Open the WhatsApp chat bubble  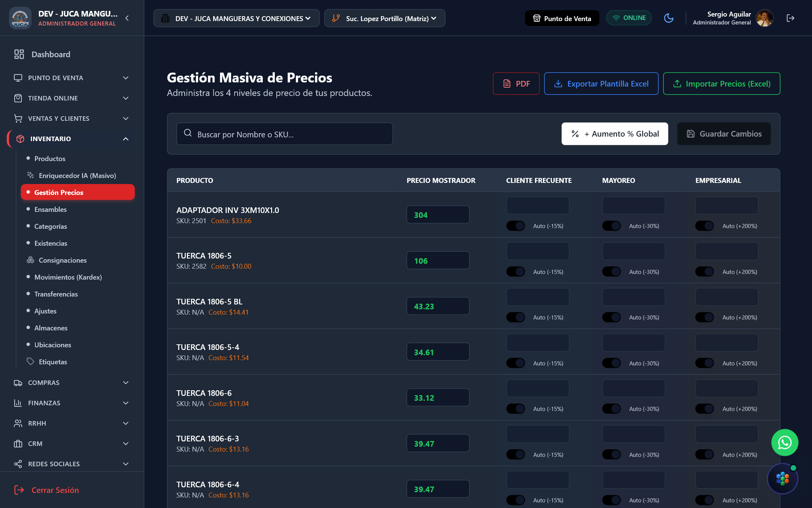(785, 443)
